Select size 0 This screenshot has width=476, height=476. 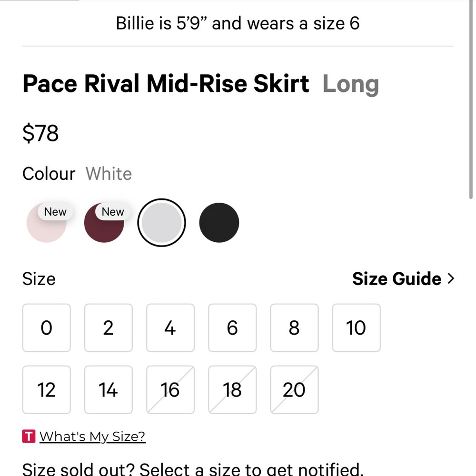pos(46,328)
